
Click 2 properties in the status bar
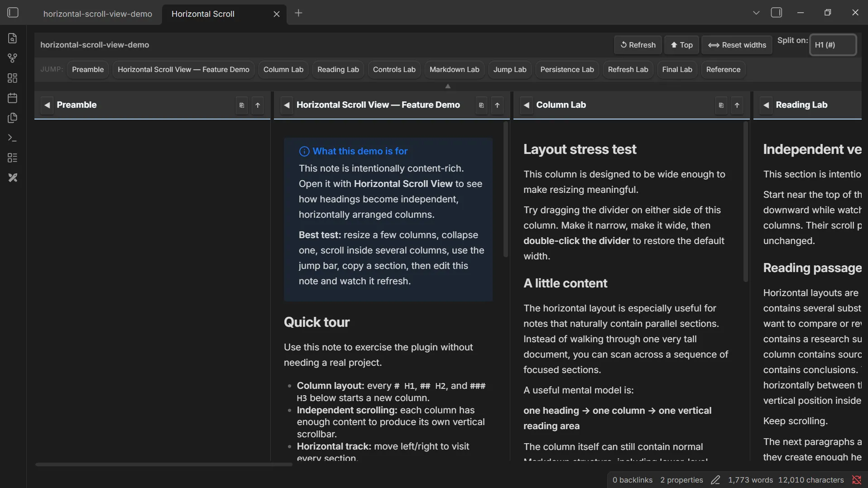pos(681,480)
